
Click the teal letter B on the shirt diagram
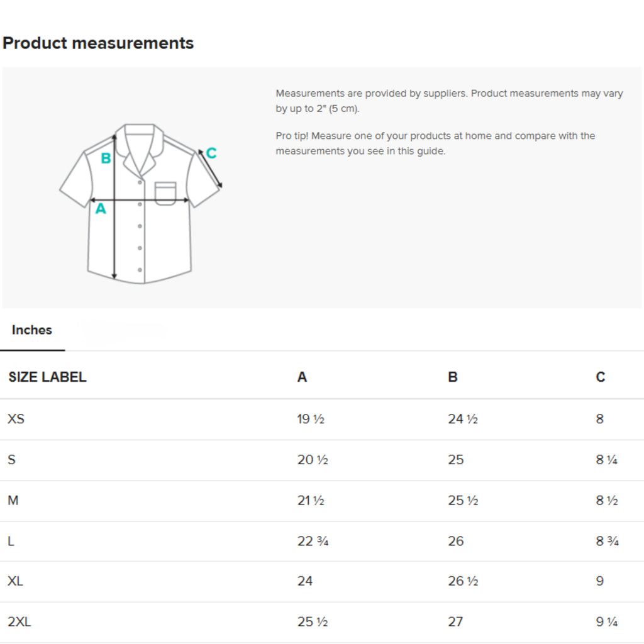point(106,158)
